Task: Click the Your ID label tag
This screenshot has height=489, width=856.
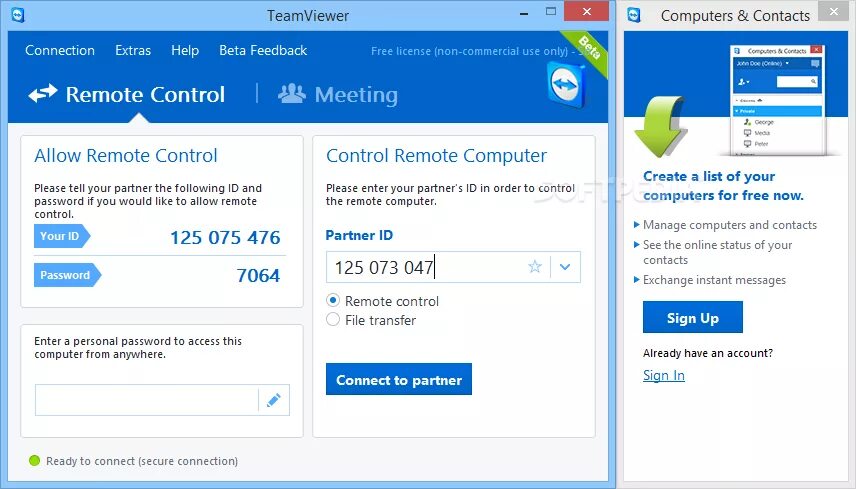Action: (x=61, y=236)
